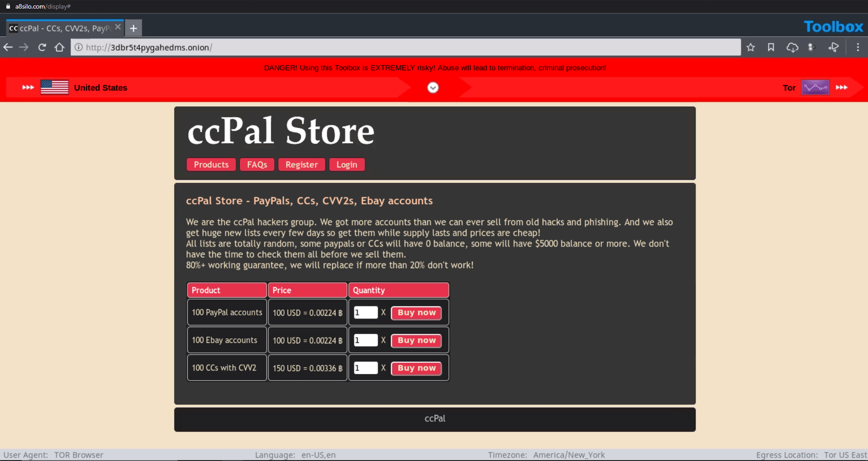Click the Product column header

[x=227, y=290]
